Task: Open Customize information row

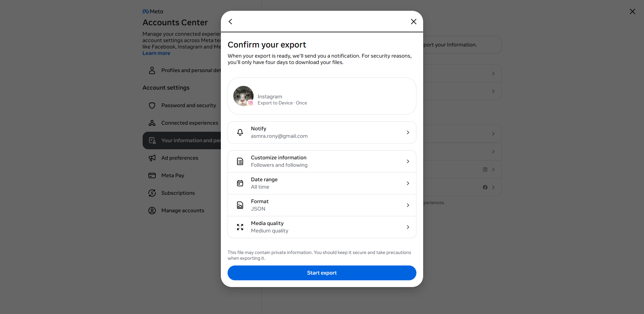Action: click(x=322, y=161)
